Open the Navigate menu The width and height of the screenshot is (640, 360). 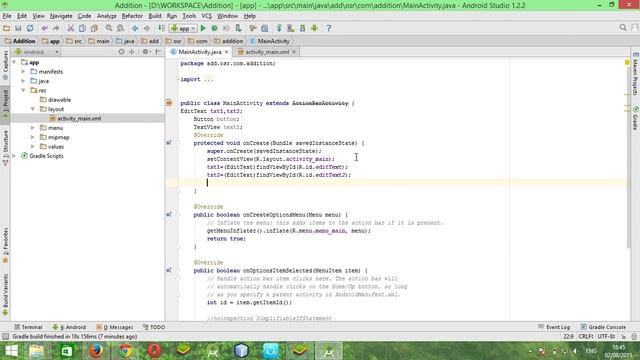click(x=61, y=16)
